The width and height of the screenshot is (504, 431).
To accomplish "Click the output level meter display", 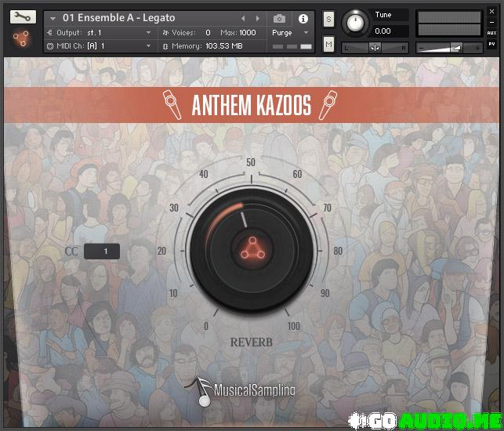I will coord(449,24).
